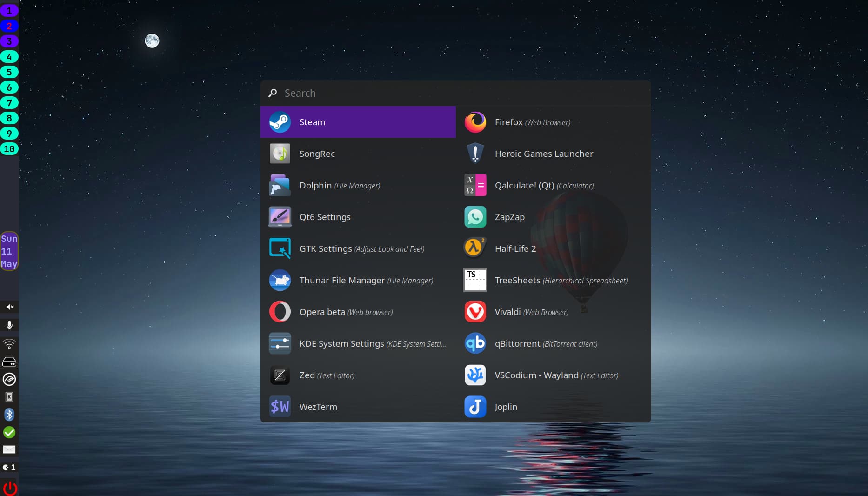Launch TreeSheets hierarchical spreadsheet

click(x=554, y=280)
